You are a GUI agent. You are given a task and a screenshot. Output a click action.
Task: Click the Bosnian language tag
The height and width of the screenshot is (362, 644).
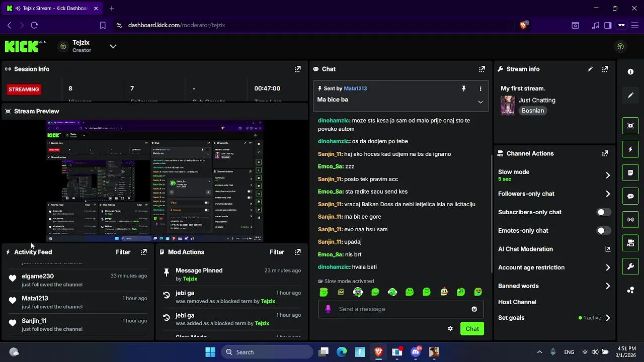pyautogui.click(x=533, y=111)
